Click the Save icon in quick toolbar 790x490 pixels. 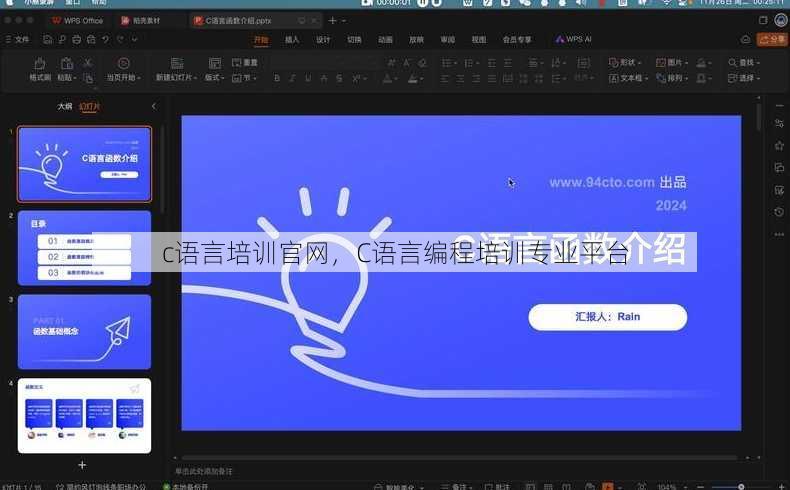coord(47,39)
